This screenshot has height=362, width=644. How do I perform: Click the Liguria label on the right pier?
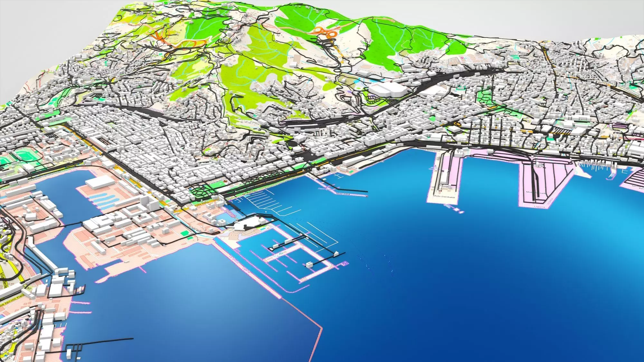click(540, 207)
